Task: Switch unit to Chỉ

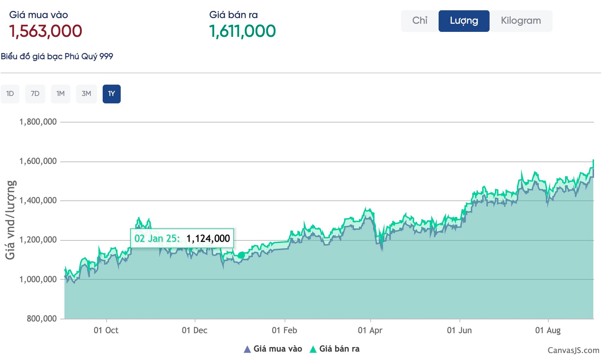Action: point(419,21)
